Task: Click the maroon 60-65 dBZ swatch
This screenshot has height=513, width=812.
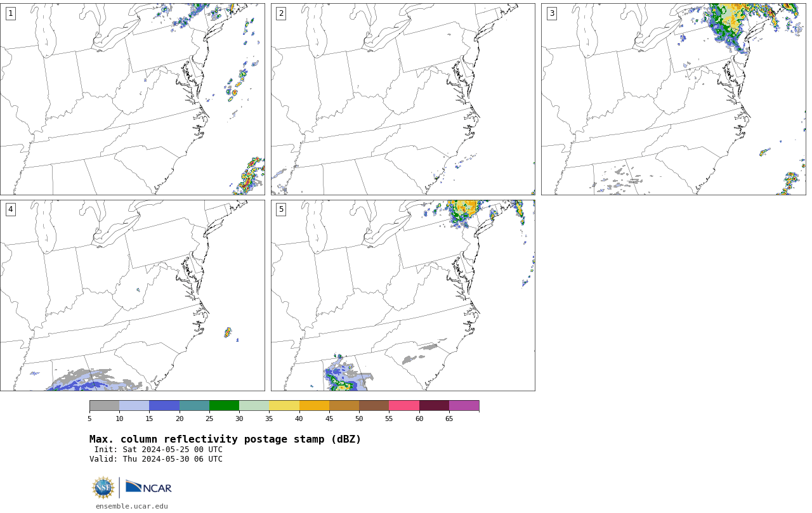Action: tap(434, 406)
